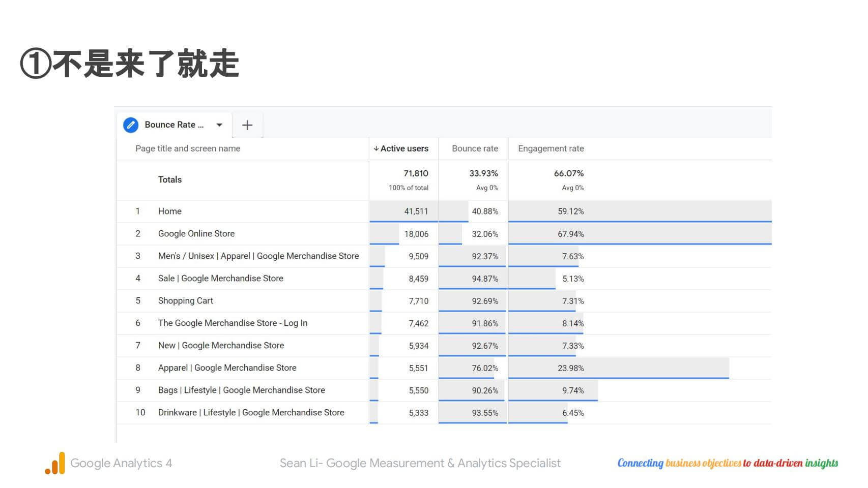Image resolution: width=868 pixels, height=488 pixels.
Task: Click the plus icon to add tab
Action: [x=247, y=125]
